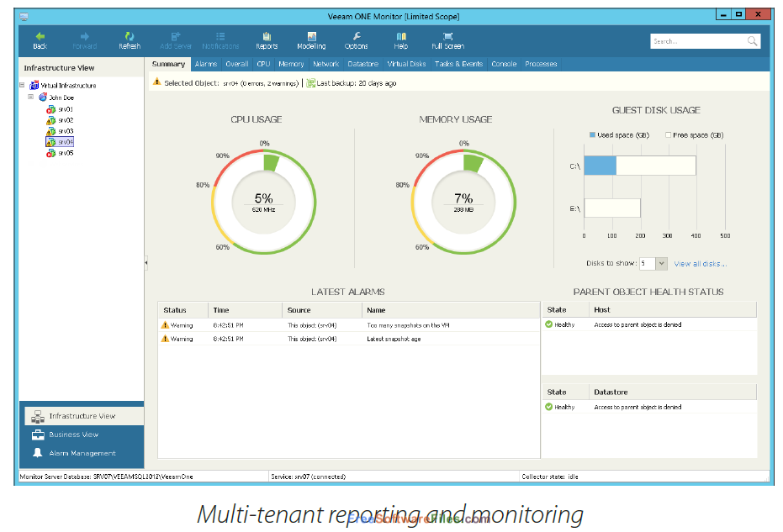This screenshot has height=532, width=783.
Task: Open the Processes tab
Action: click(x=541, y=64)
